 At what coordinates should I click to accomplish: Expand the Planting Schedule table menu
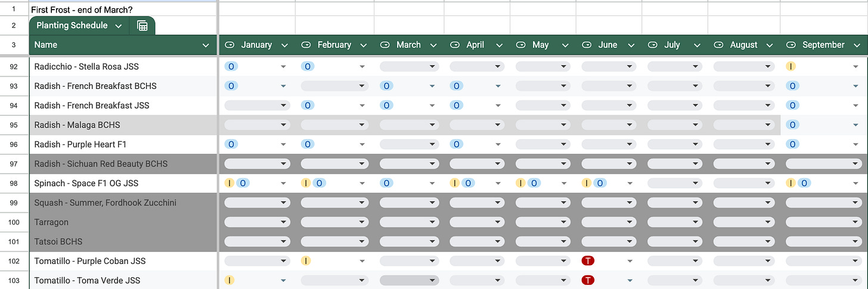(118, 26)
